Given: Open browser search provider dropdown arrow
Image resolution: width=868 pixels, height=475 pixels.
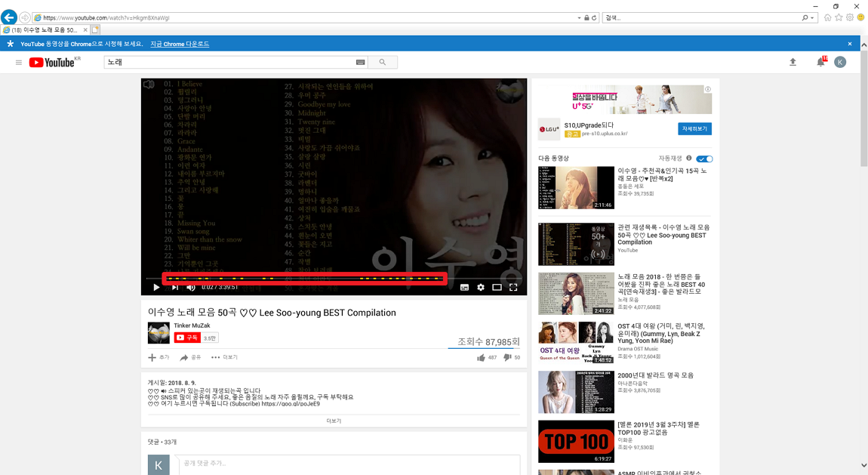Looking at the screenshot, I should tap(812, 17).
